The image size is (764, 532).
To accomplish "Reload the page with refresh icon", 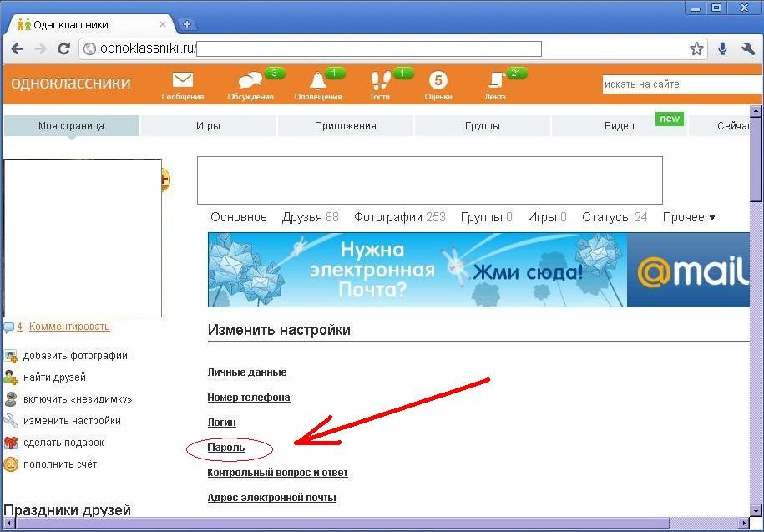I will pyautogui.click(x=63, y=48).
